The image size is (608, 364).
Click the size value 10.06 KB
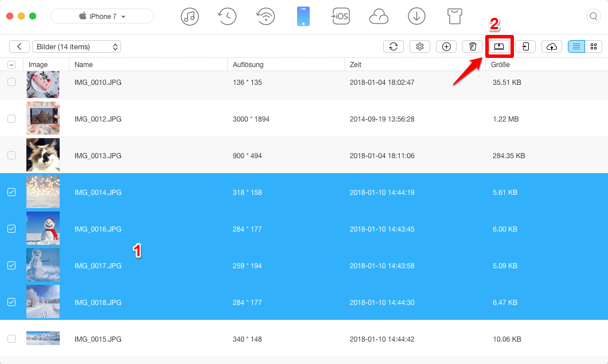507,339
